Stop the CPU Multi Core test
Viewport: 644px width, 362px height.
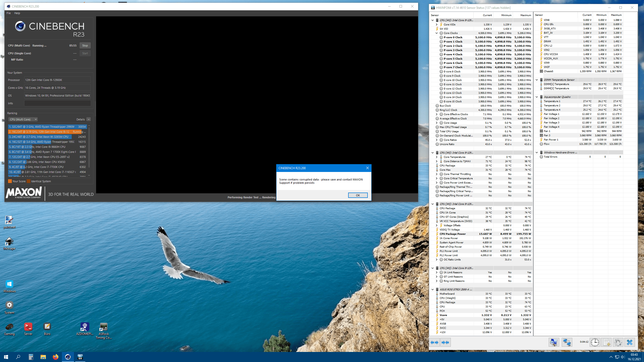(85, 46)
